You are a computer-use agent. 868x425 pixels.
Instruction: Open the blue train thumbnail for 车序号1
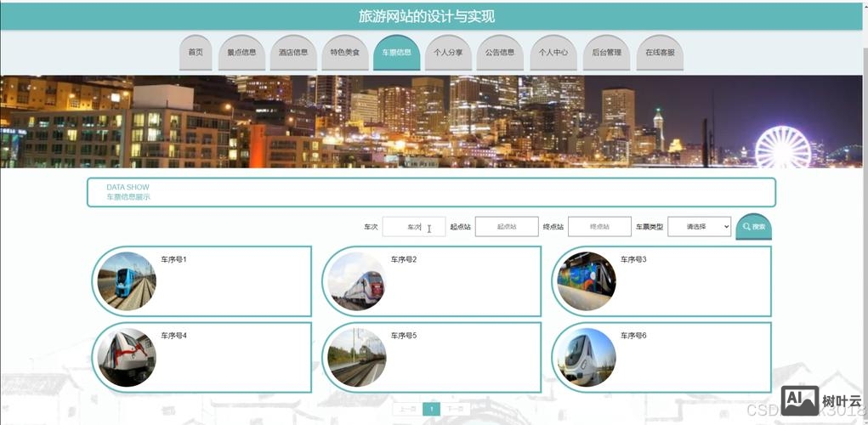127,281
